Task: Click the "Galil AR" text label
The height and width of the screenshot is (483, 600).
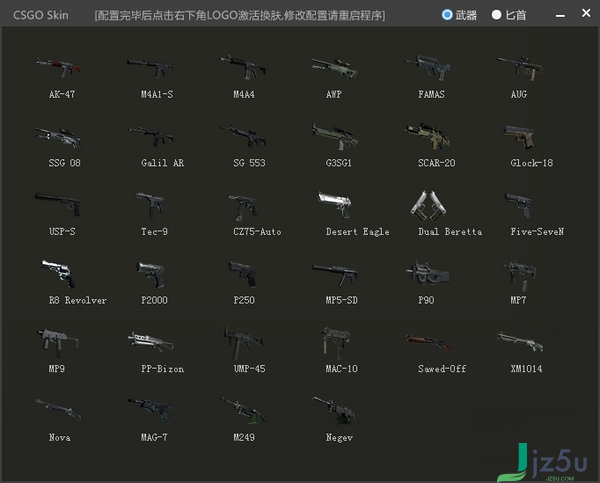Action: point(162,163)
